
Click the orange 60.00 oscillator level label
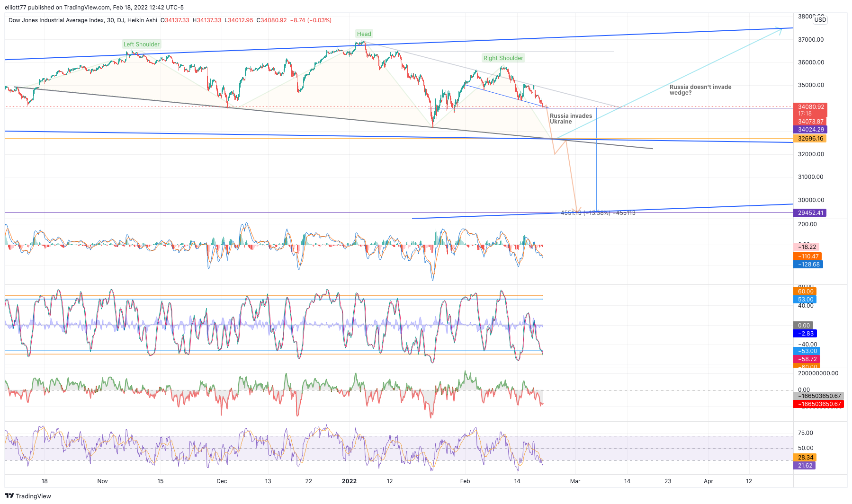(x=805, y=292)
